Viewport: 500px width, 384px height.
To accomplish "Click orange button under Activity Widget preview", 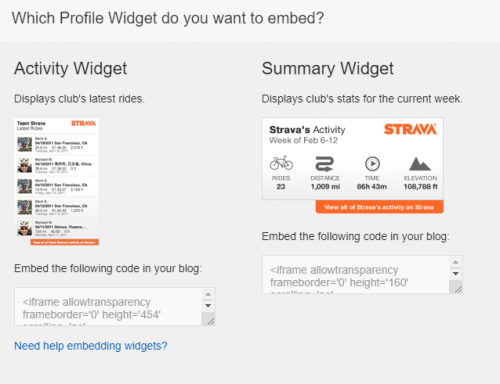I will [65, 242].
